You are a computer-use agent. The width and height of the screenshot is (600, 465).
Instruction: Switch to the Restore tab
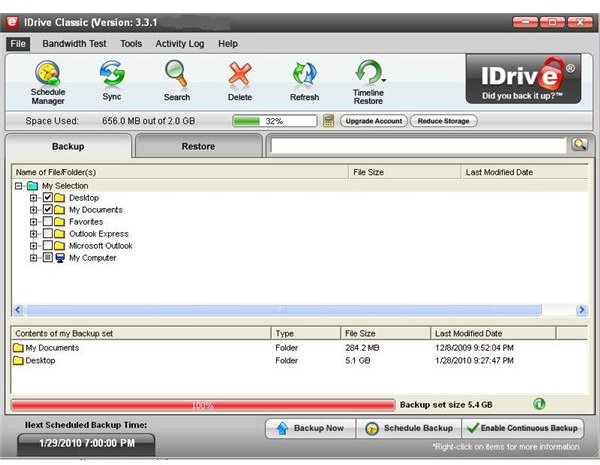(198, 146)
